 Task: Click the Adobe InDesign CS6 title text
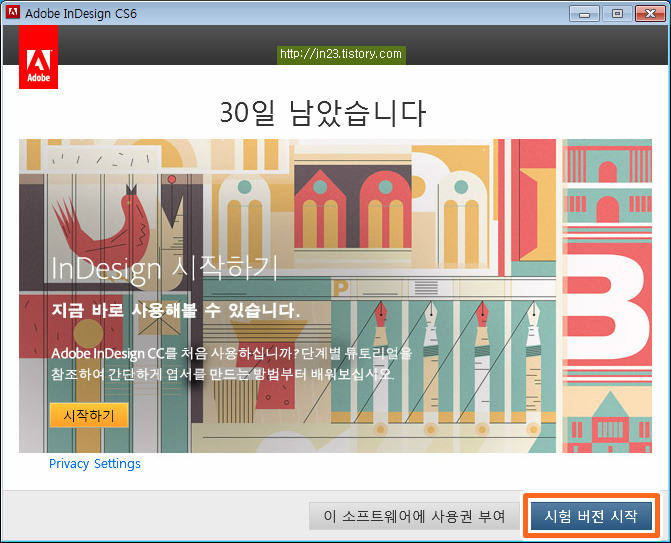(81, 13)
